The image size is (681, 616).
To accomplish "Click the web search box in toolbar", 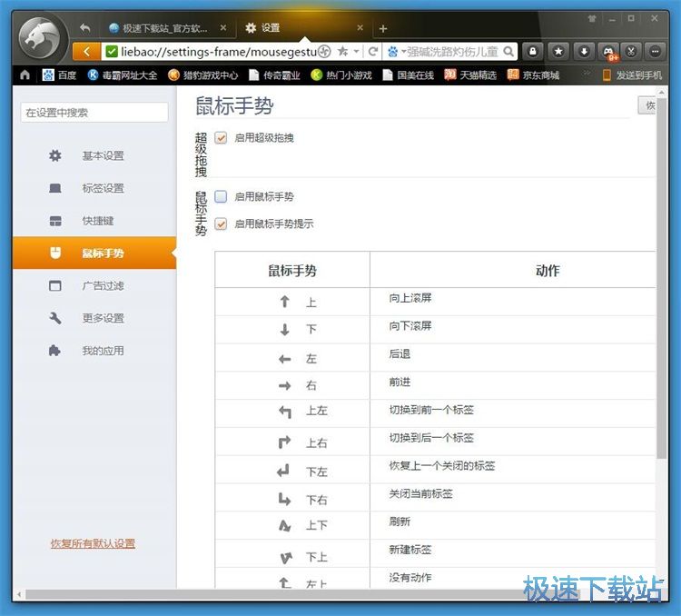I will pyautogui.click(x=450, y=52).
